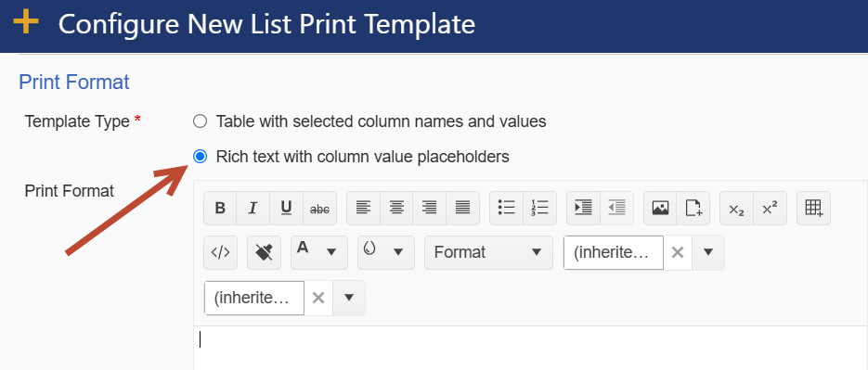Click second inherited size input field
Screen dimensions: 868x370
click(x=254, y=298)
